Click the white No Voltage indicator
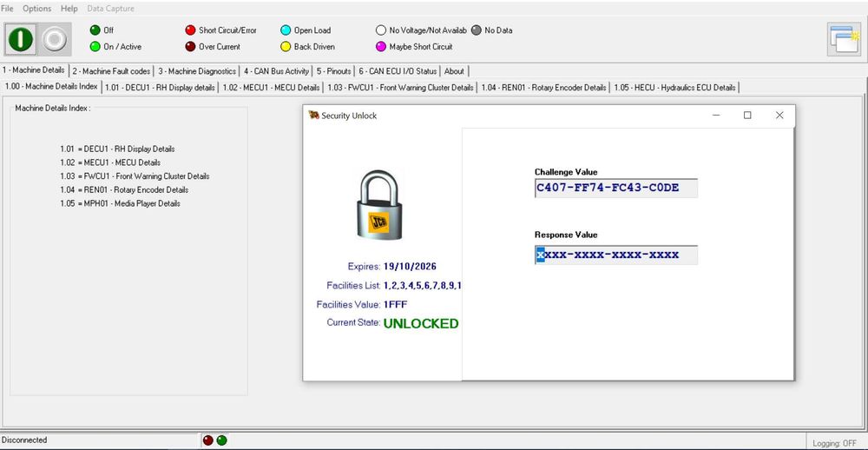 pyautogui.click(x=381, y=30)
